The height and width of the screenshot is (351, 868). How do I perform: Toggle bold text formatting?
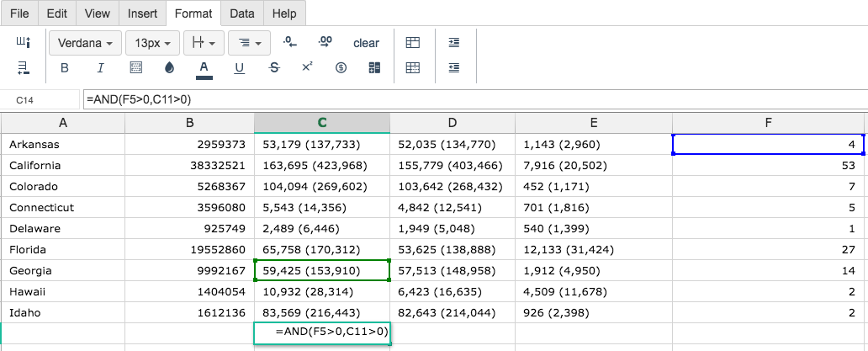(x=65, y=68)
